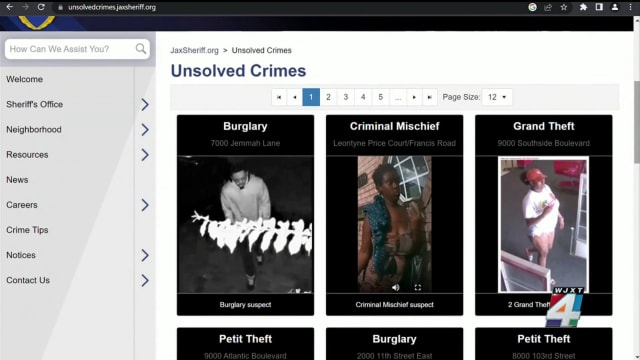The height and width of the screenshot is (360, 640).
Task: Open the browser three-dot menu
Action: (x=631, y=7)
